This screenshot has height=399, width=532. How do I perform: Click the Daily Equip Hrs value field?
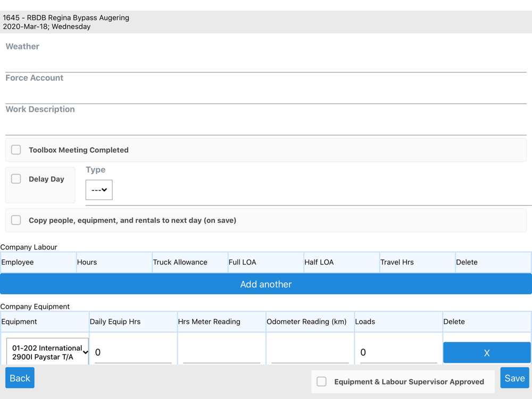click(133, 352)
